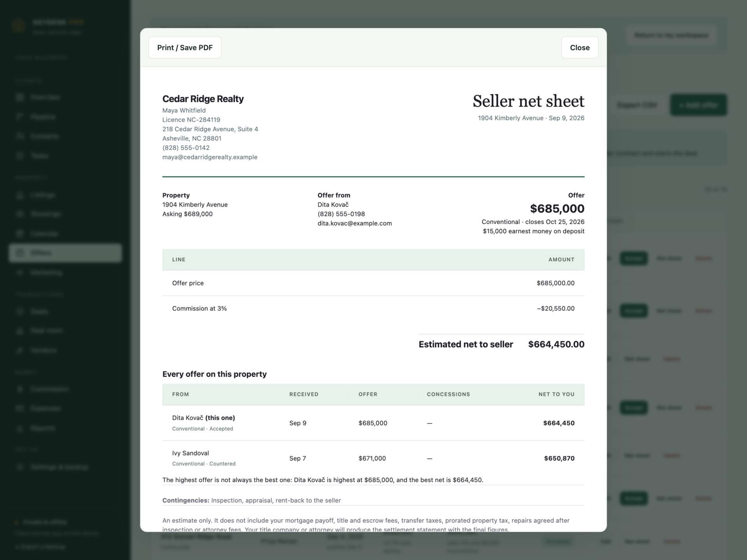
Task: Click the Sep 9 received date
Action: [x=298, y=423]
